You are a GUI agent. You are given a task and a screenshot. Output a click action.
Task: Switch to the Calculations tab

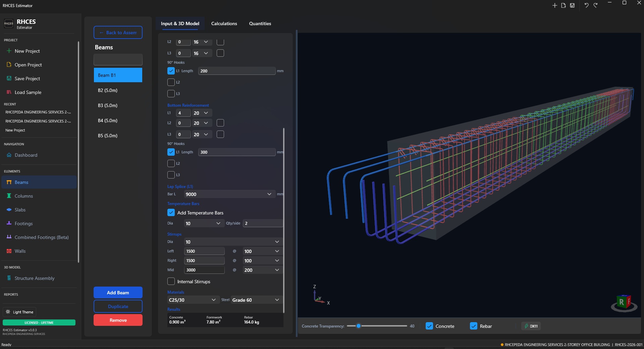[x=224, y=23]
